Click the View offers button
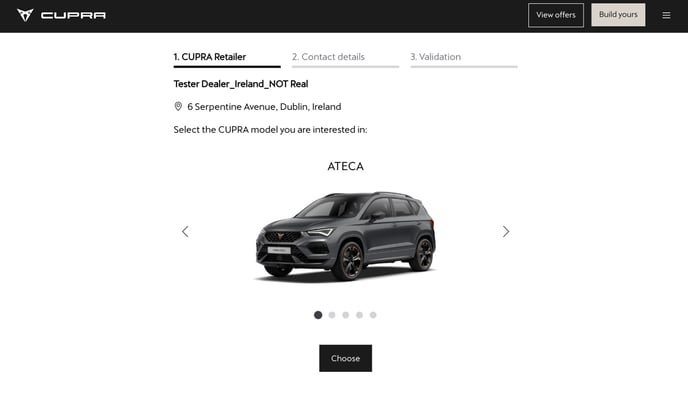Viewport: 688px width, 402px height. click(556, 15)
